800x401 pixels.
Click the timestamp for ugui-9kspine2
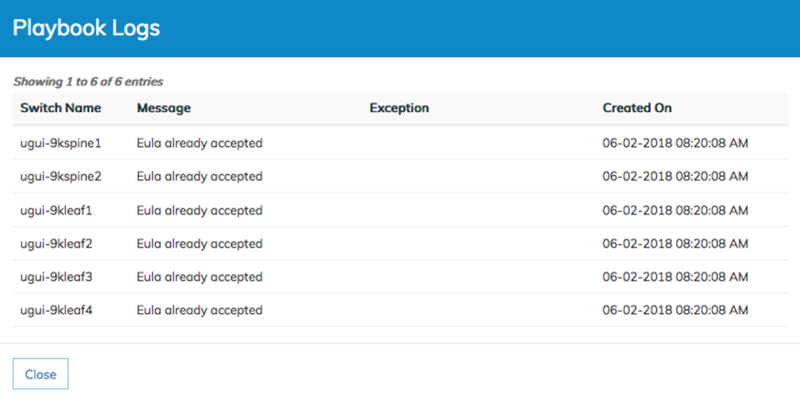click(675, 177)
